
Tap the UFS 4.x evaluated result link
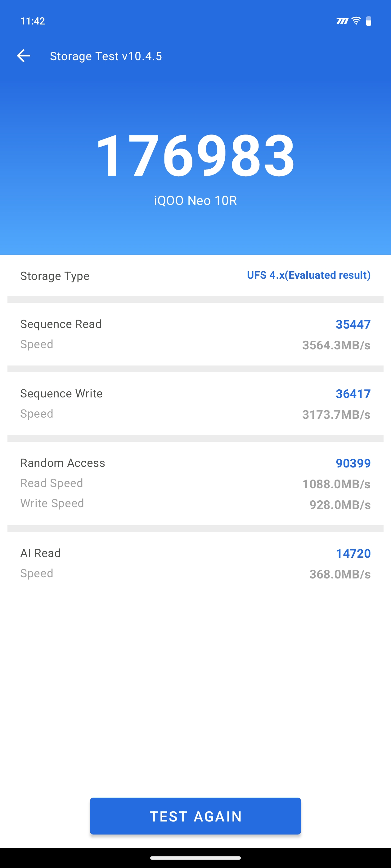[308, 275]
